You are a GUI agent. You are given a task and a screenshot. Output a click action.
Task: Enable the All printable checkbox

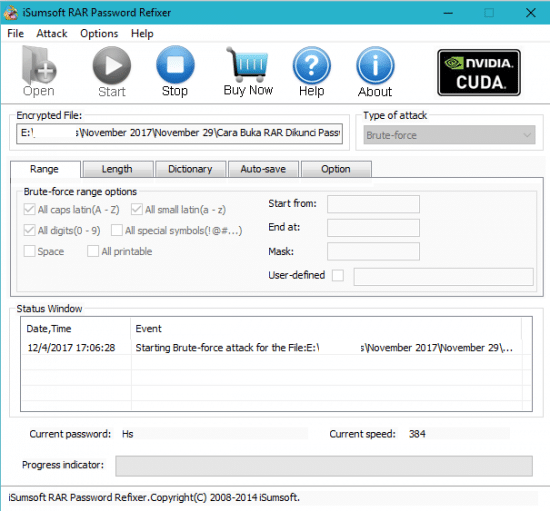point(93,251)
